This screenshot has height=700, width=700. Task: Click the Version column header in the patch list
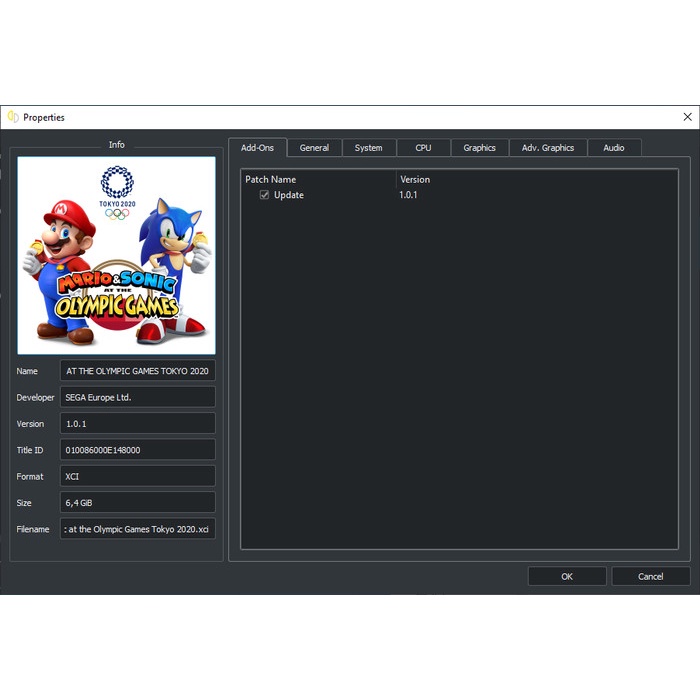[415, 180]
